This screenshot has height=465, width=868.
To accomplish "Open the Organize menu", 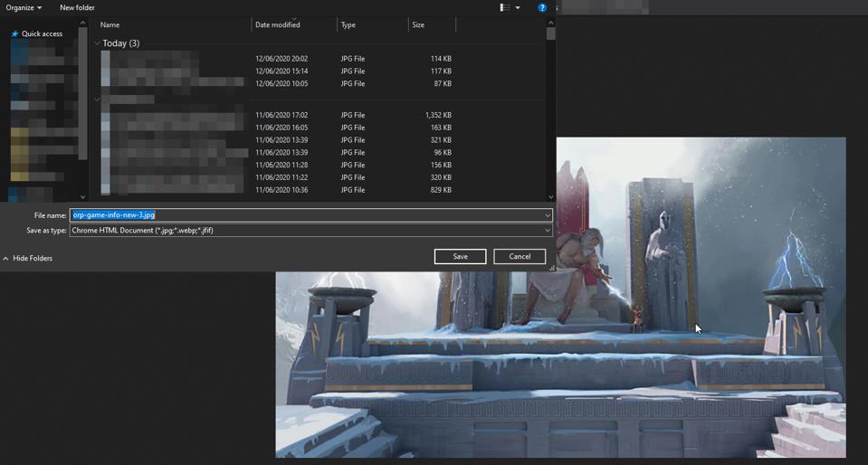I will pos(24,8).
